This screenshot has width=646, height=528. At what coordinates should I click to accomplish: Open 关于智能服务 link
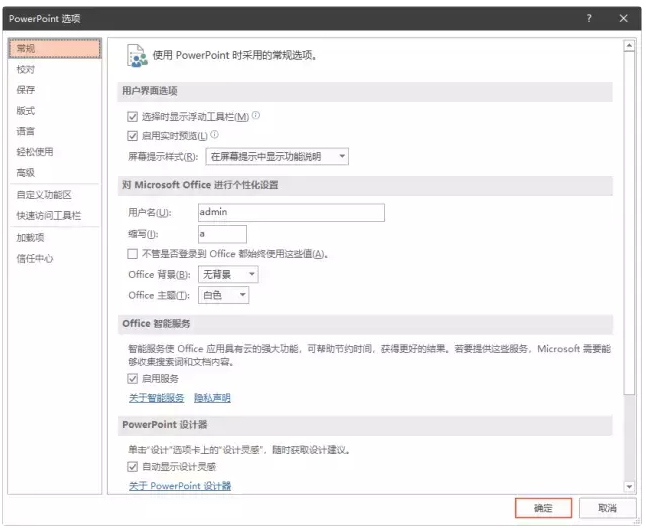156,398
